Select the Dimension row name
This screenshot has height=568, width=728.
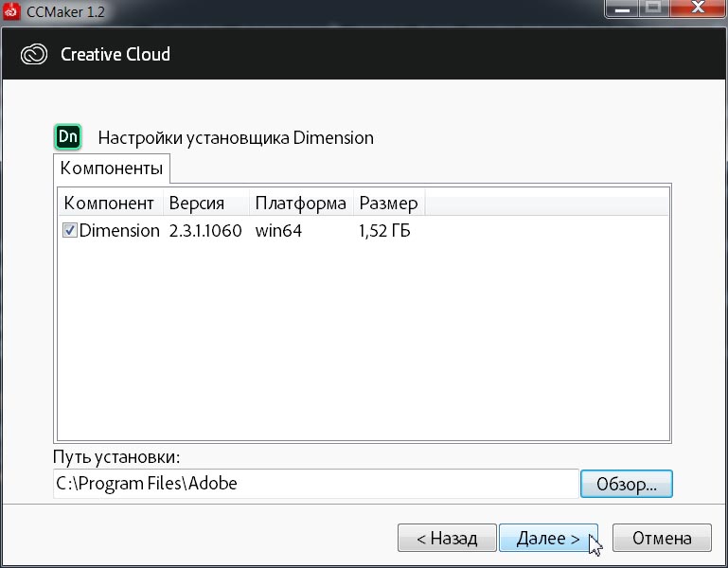point(119,231)
